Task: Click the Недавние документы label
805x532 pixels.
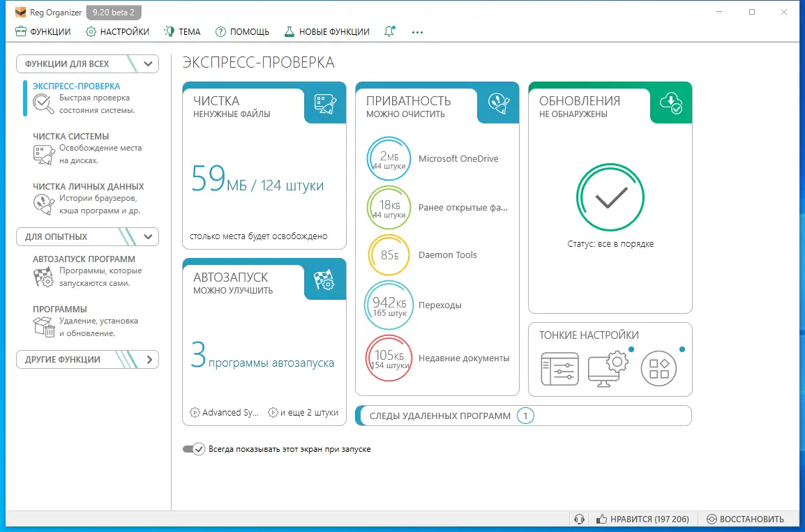Action: 464,358
